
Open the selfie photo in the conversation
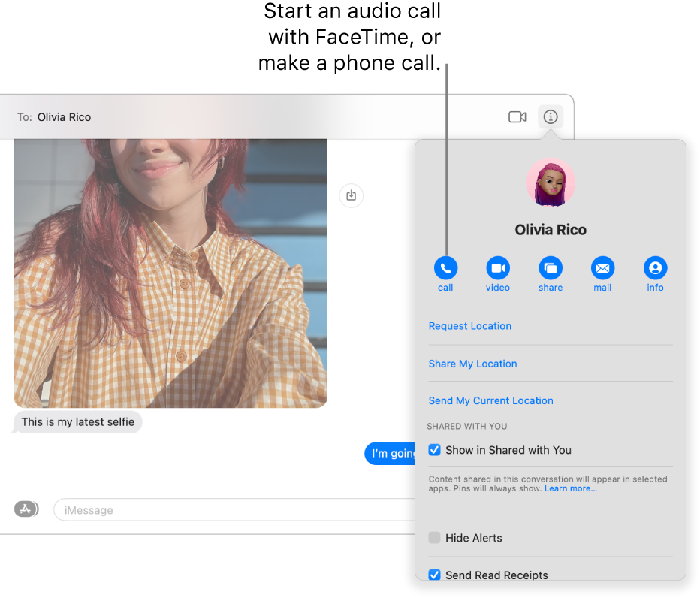coord(170,273)
